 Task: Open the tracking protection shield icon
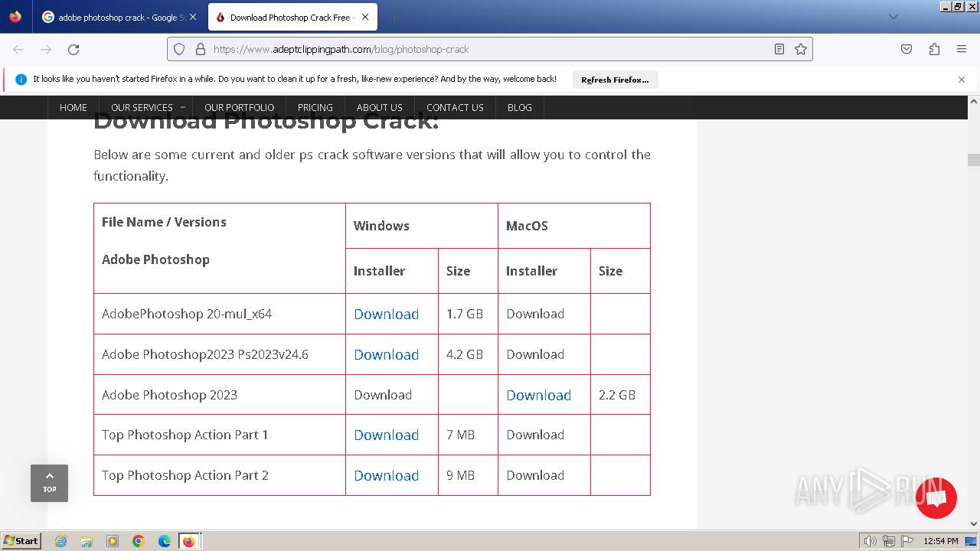pyautogui.click(x=179, y=49)
